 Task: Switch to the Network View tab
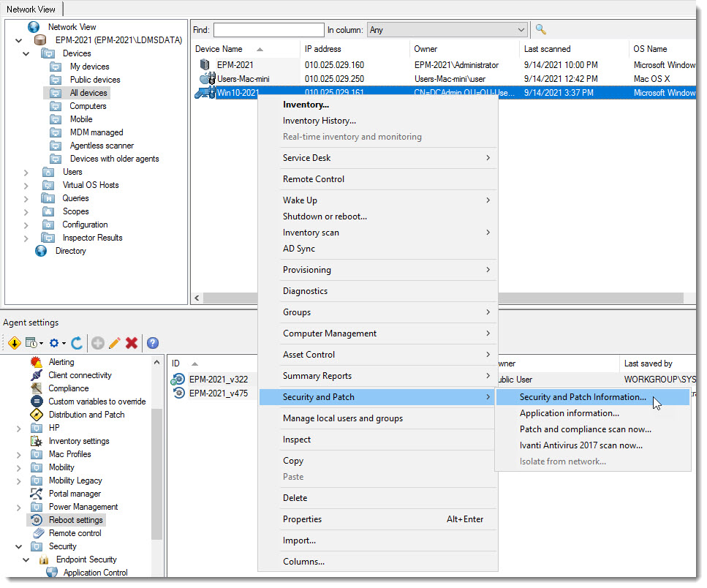(32, 10)
